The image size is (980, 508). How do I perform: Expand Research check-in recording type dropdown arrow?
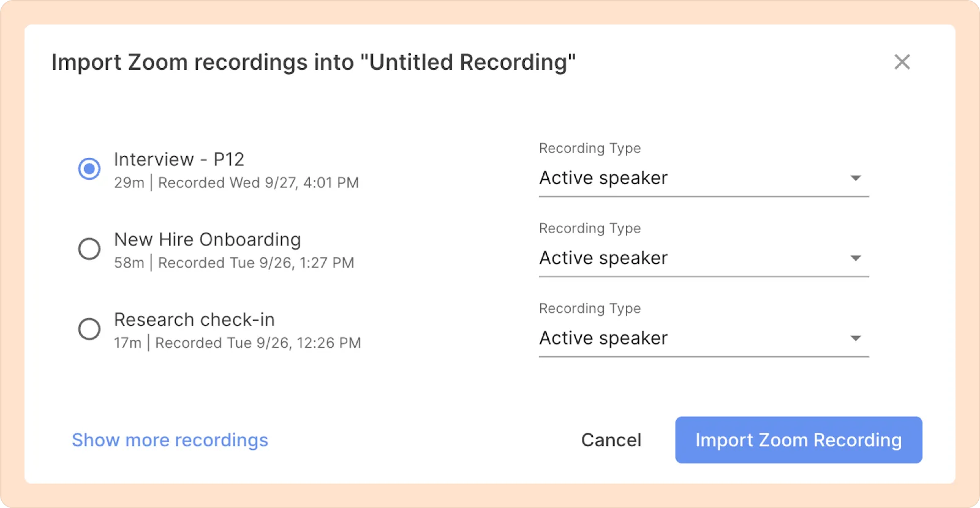[x=856, y=338]
